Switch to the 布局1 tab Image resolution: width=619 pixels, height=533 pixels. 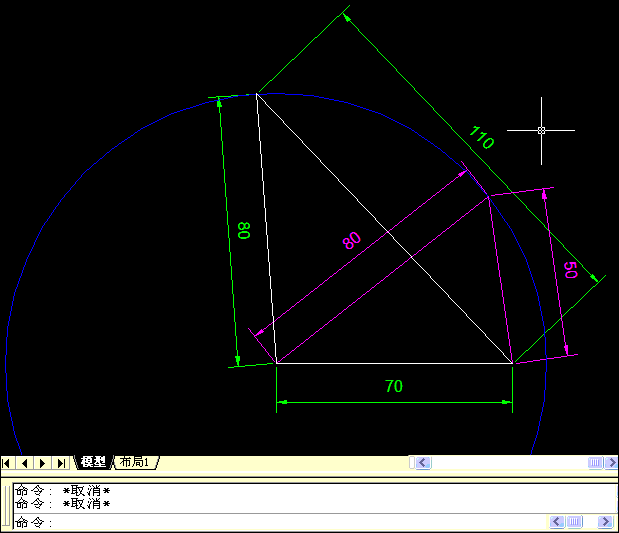[136, 462]
